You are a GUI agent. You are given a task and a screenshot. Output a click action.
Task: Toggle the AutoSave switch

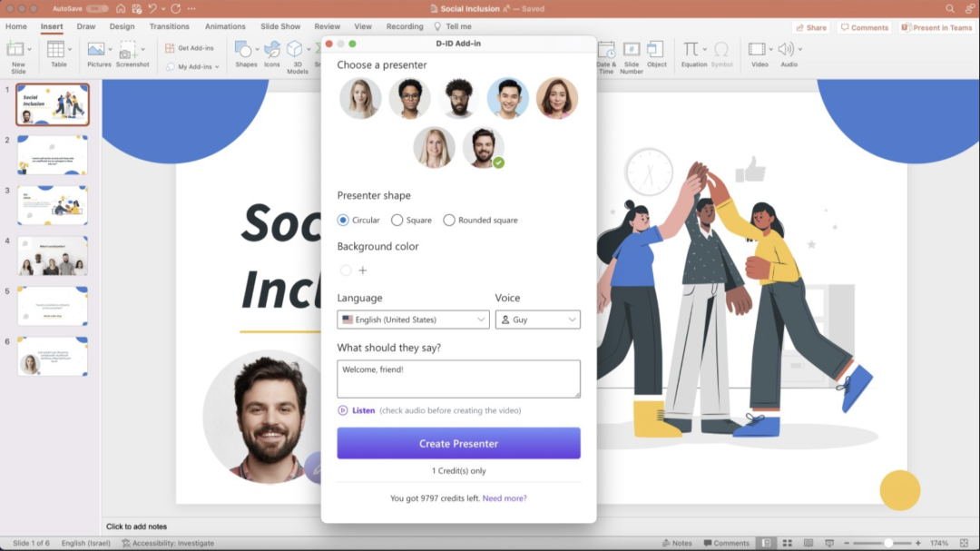click(97, 9)
